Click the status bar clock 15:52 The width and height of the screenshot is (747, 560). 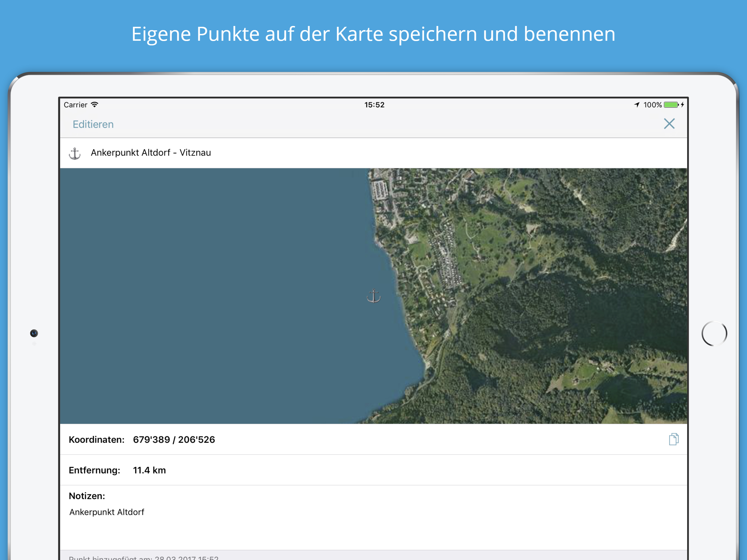(x=374, y=105)
